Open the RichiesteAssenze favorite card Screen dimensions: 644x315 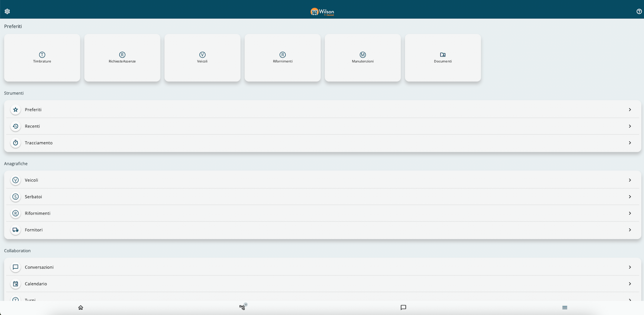point(122,58)
